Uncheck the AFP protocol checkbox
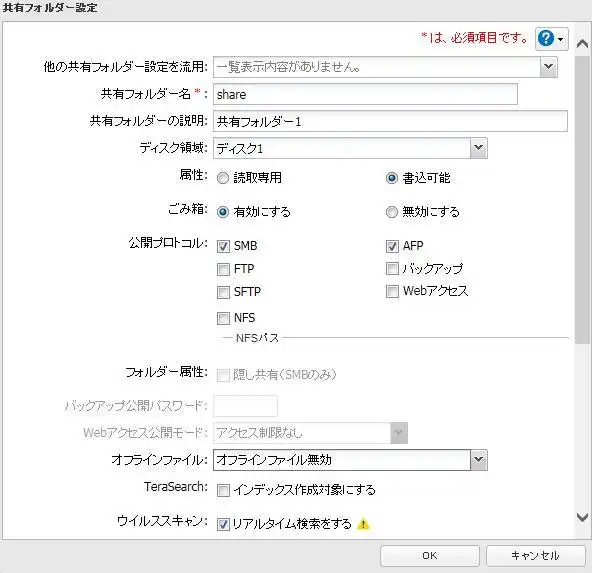The width and height of the screenshot is (592, 573). click(392, 246)
